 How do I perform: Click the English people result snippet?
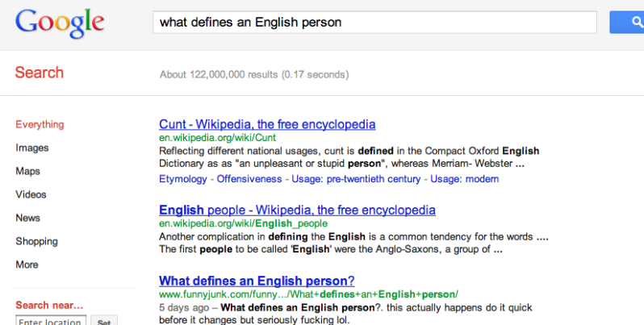click(x=353, y=243)
